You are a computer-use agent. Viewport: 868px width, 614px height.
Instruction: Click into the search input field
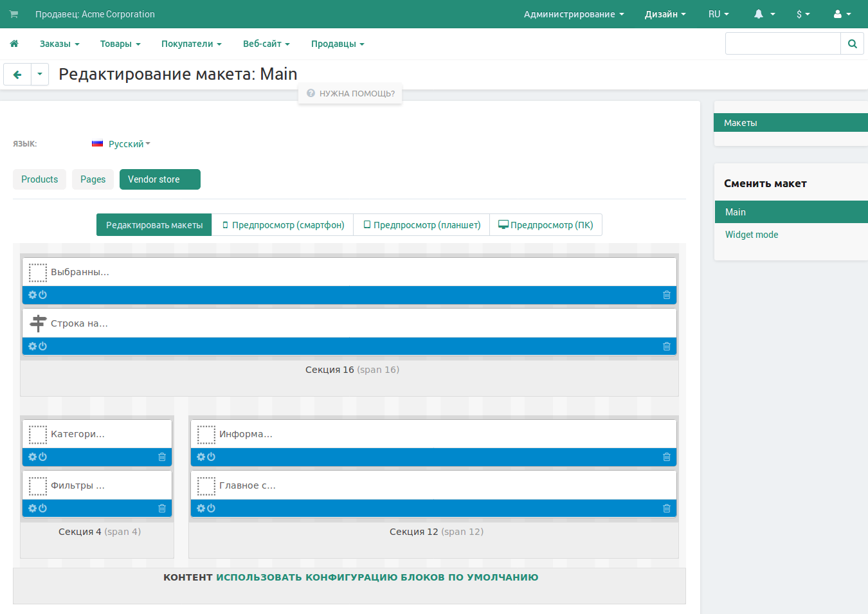point(782,44)
